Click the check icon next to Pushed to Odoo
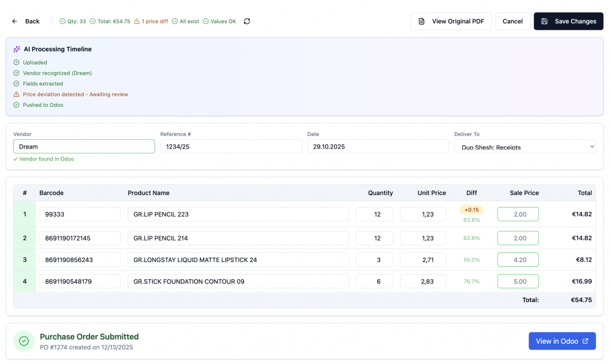The image size is (611, 364). (16, 105)
